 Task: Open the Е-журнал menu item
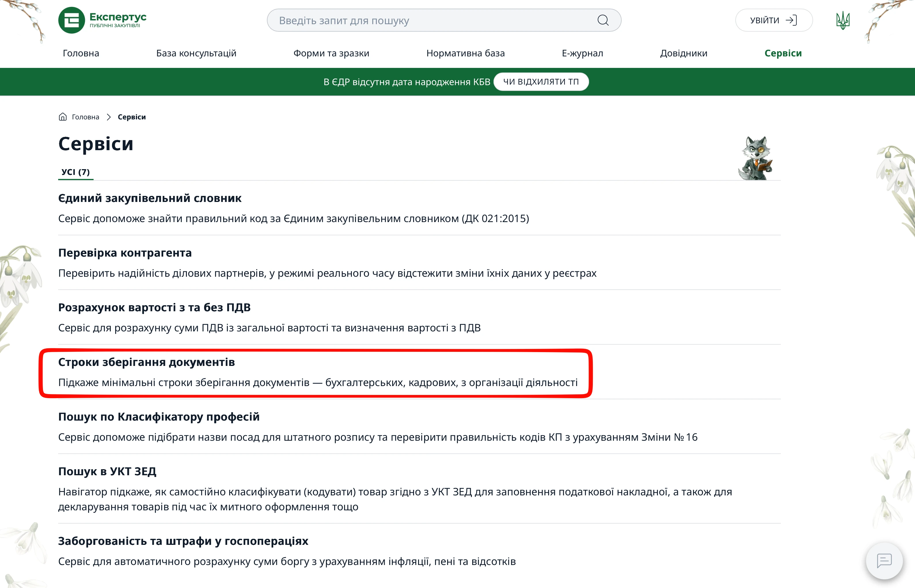click(x=582, y=53)
